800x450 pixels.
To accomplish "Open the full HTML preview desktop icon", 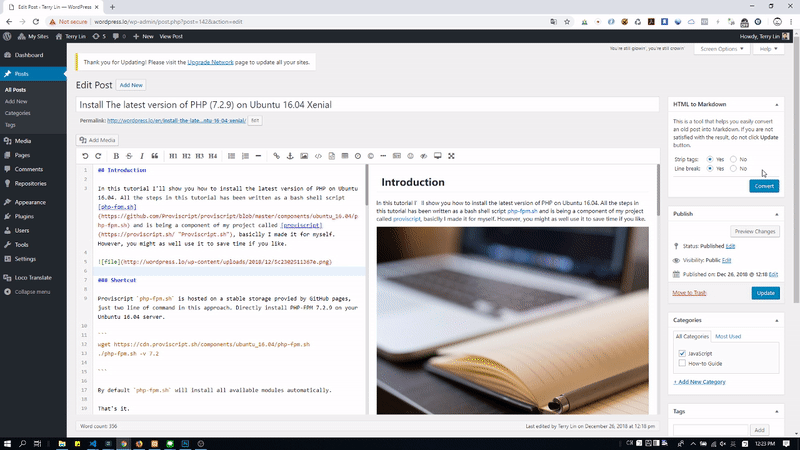I will point(437,156).
